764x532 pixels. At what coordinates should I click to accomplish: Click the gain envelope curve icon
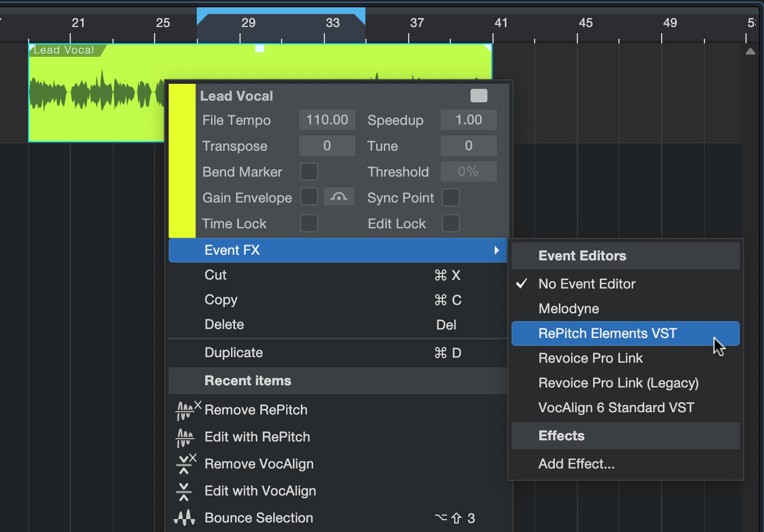pyautogui.click(x=338, y=197)
